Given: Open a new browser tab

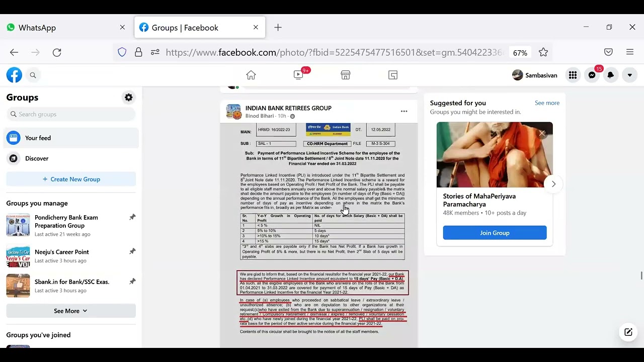Looking at the screenshot, I should point(278,28).
